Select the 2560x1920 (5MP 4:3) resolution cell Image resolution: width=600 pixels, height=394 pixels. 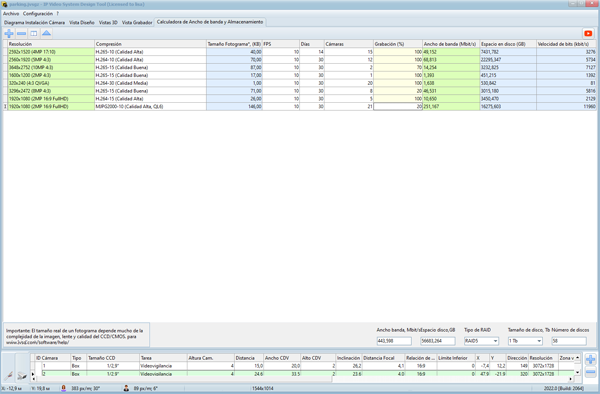pos(51,60)
